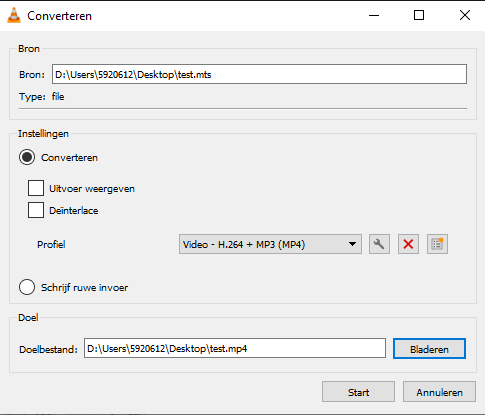This screenshot has height=415, width=485.
Task: Maximize the Converteren dialog window
Action: pyautogui.click(x=419, y=15)
